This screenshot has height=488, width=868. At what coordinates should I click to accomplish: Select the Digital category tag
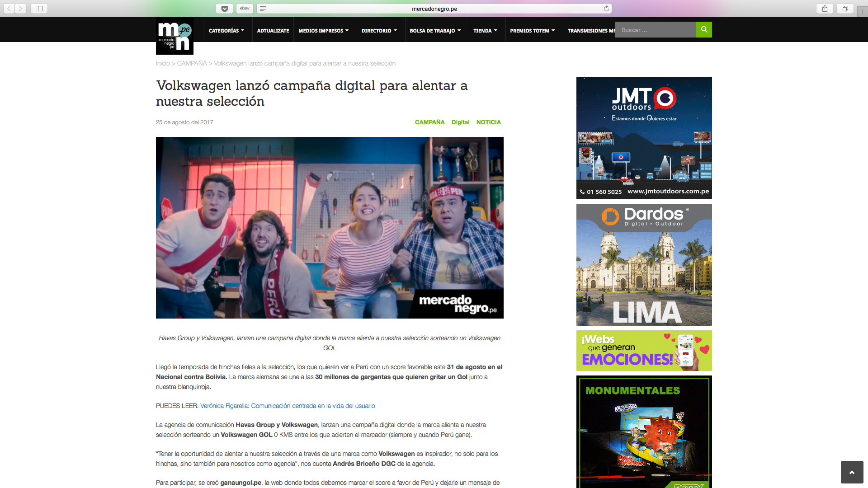(x=460, y=122)
